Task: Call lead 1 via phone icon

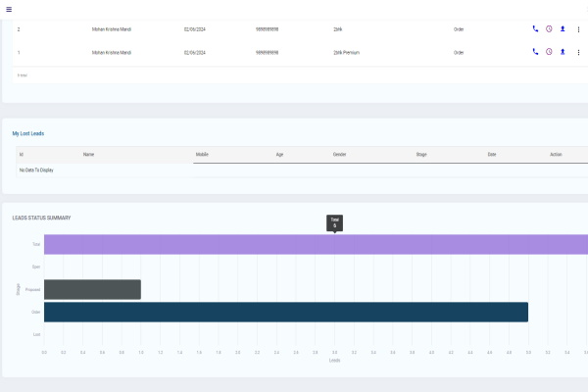Action: click(535, 52)
